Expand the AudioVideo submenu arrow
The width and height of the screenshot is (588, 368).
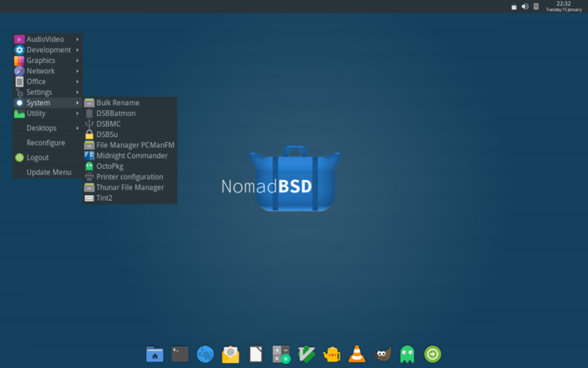pyautogui.click(x=77, y=39)
